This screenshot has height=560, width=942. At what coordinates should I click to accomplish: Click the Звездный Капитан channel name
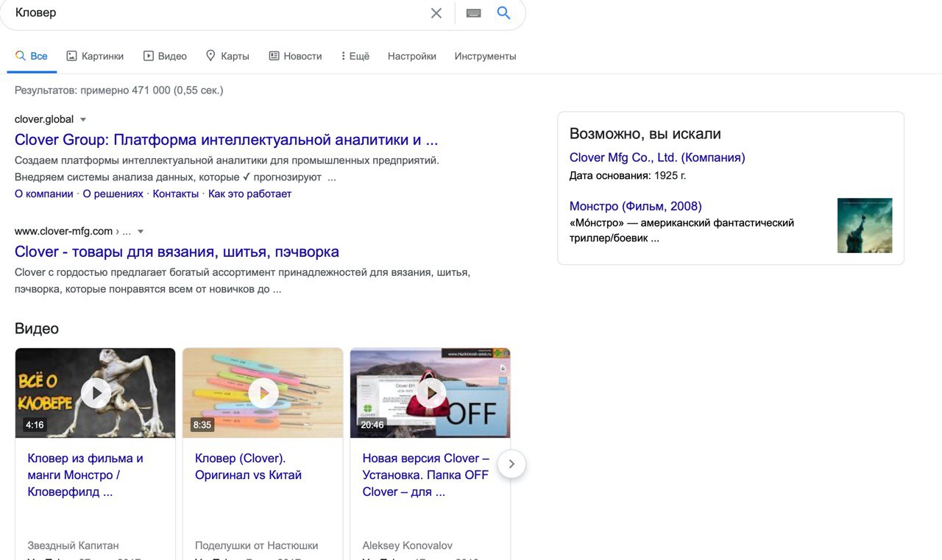[x=73, y=545]
